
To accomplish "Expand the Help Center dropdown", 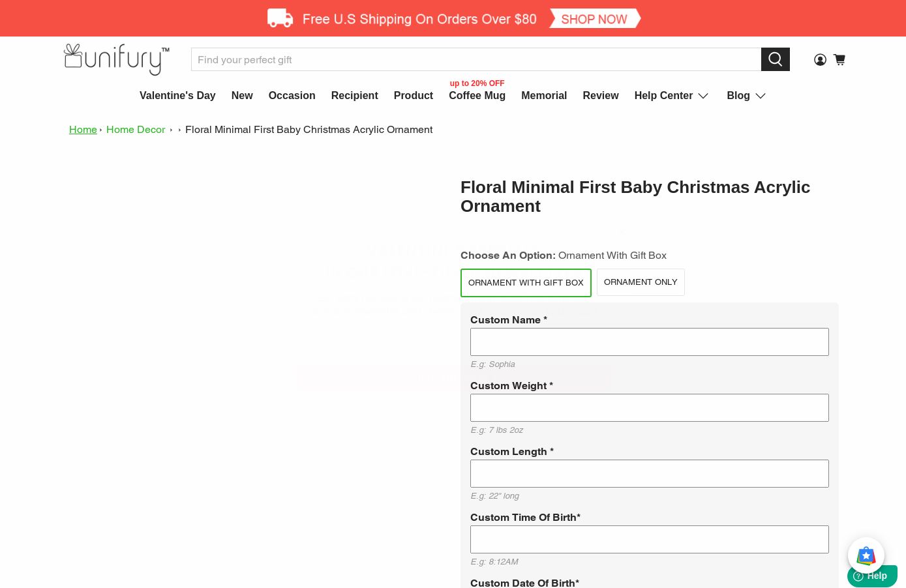I will 671,96.
